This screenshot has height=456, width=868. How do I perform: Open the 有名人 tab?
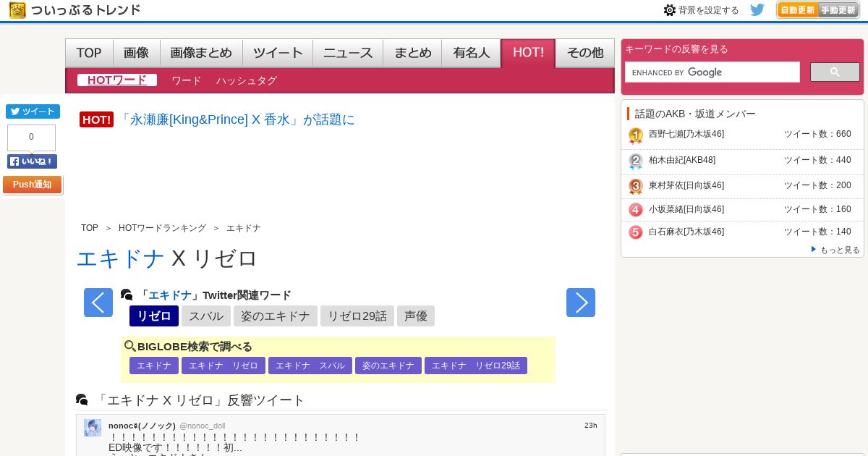point(471,53)
